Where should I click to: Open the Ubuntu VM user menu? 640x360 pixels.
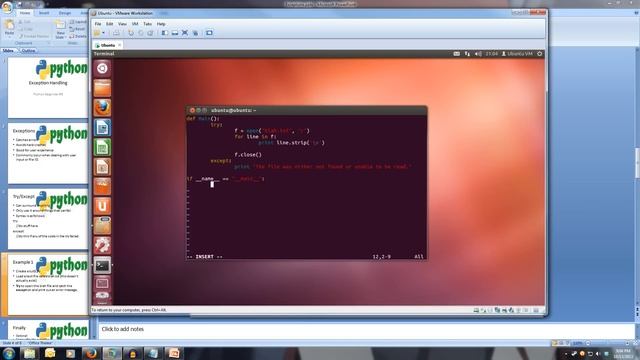point(517,54)
